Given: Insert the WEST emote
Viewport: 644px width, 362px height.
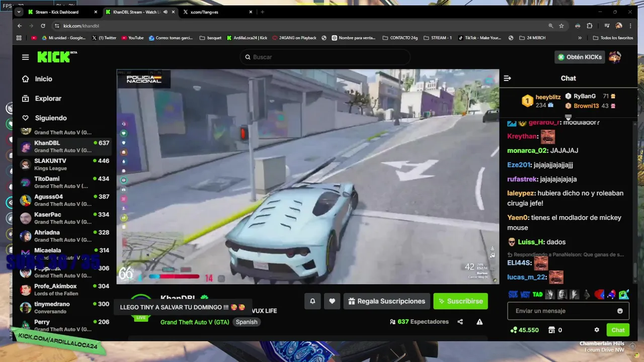Looking at the screenshot, I should point(525,295).
